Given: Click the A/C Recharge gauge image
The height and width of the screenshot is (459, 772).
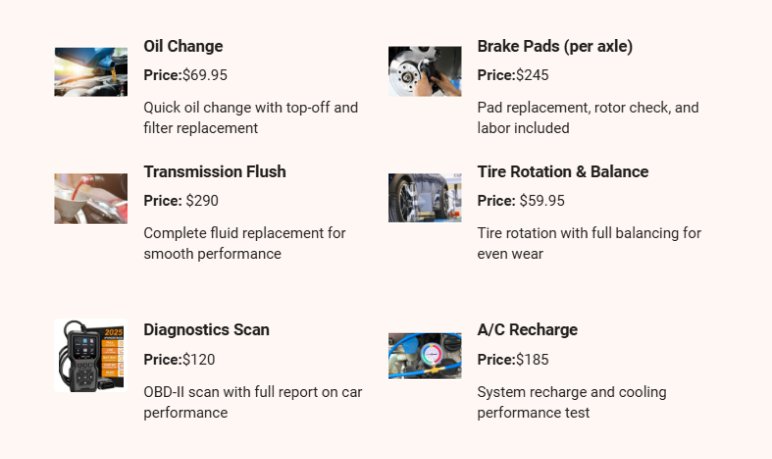Looking at the screenshot, I should click(x=424, y=356).
